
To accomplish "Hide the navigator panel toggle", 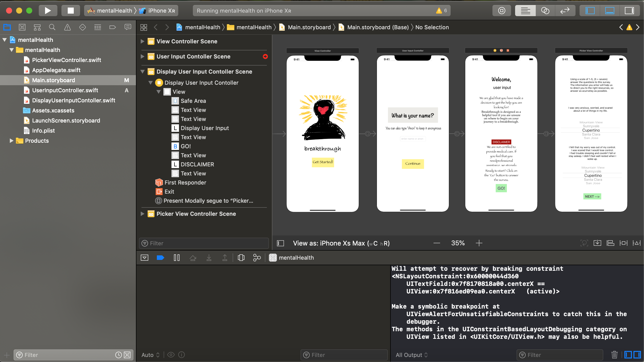I will [590, 11].
